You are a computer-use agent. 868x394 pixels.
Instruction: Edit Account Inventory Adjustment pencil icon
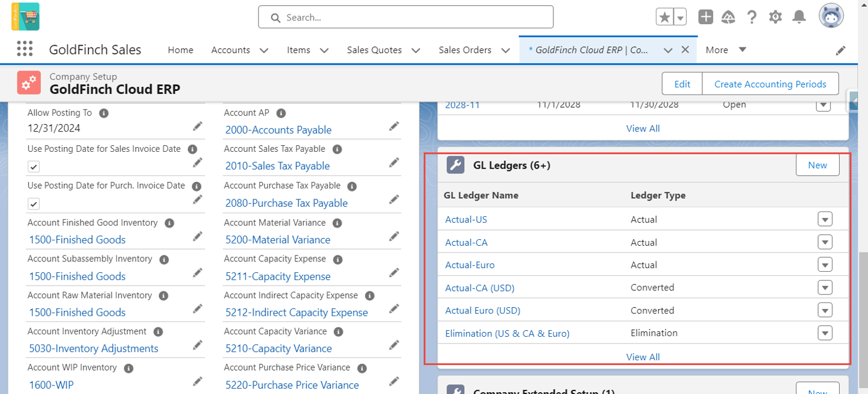198,345
